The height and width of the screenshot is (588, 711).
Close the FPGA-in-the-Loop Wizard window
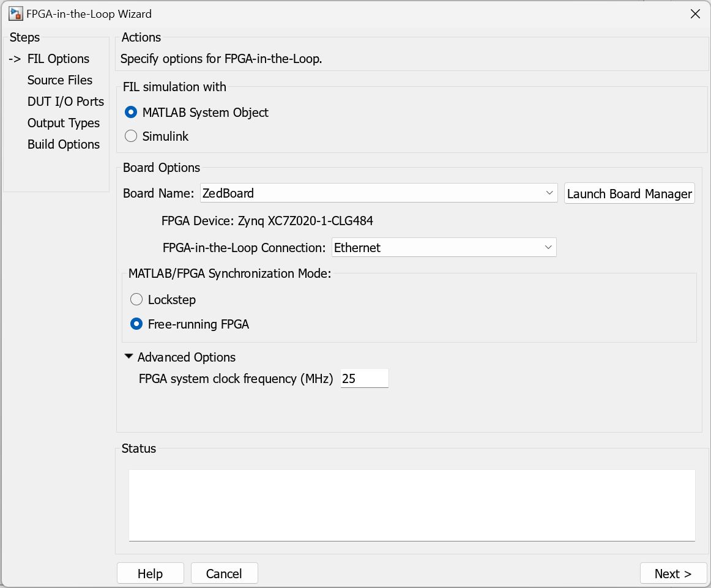tap(695, 14)
